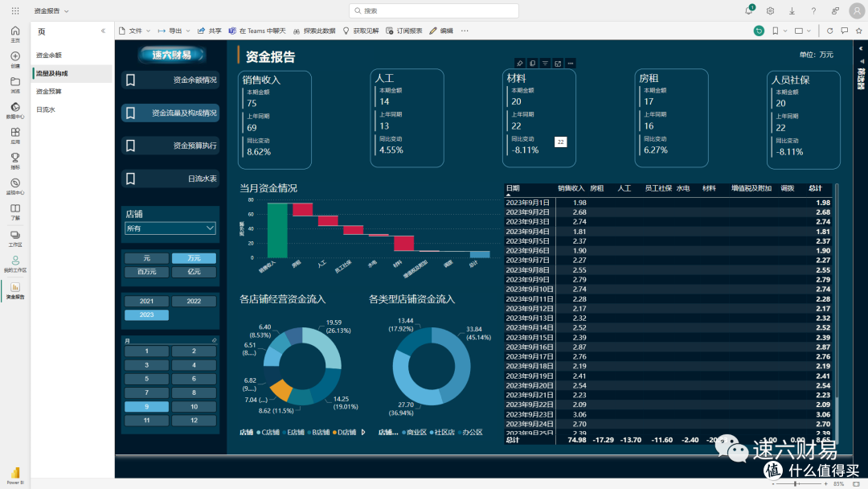
Task: Go to 主页 Home in sidebar
Action: [x=15, y=34]
